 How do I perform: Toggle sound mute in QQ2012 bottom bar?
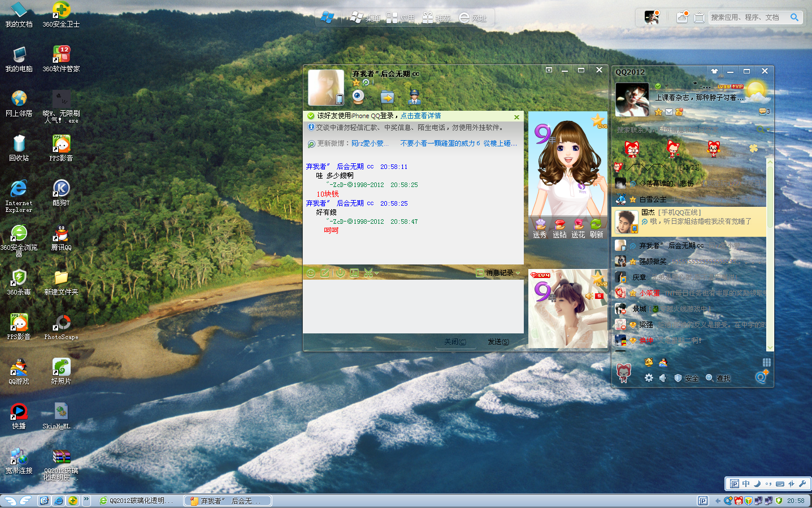click(x=662, y=378)
